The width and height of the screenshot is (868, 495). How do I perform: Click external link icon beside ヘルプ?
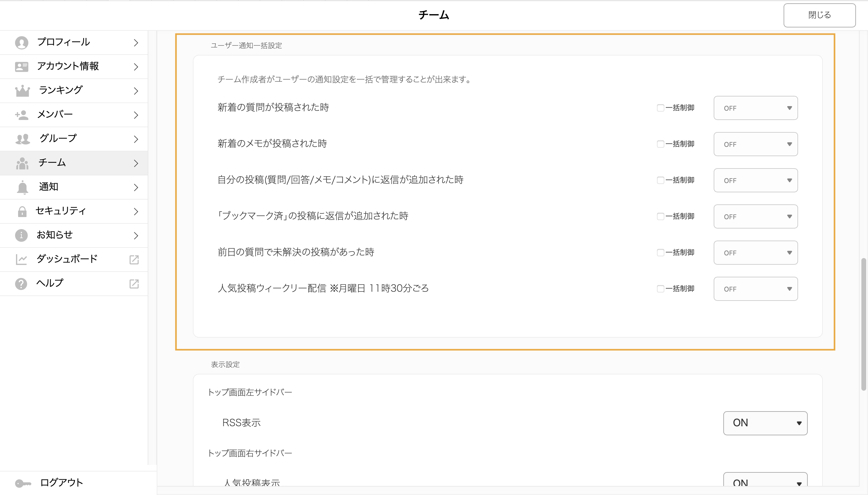pyautogui.click(x=134, y=284)
